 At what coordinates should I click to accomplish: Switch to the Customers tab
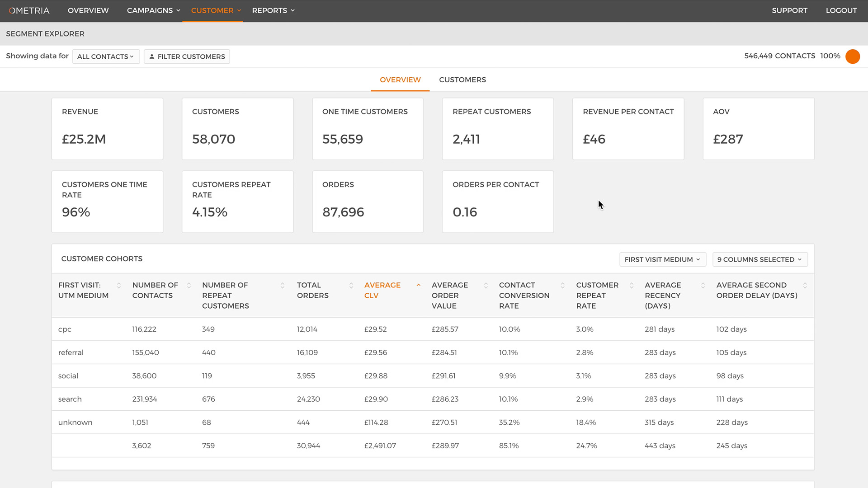click(x=462, y=80)
